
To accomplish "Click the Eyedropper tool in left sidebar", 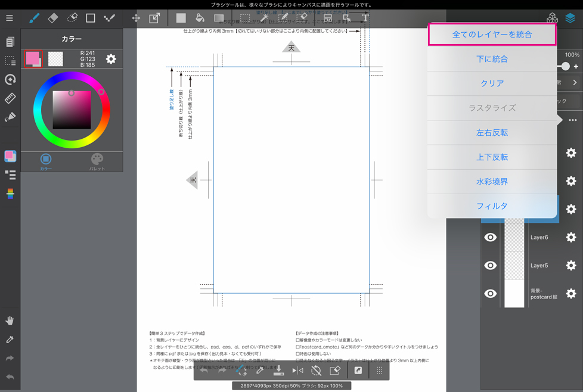I will click(10, 340).
